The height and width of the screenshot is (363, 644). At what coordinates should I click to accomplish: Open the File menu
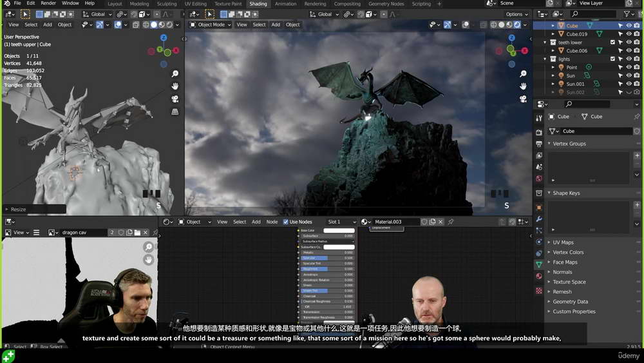pos(17,3)
